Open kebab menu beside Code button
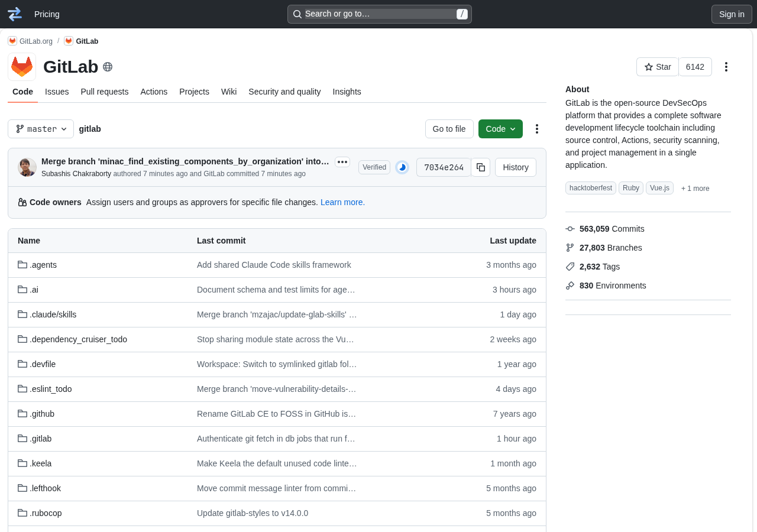 [537, 129]
